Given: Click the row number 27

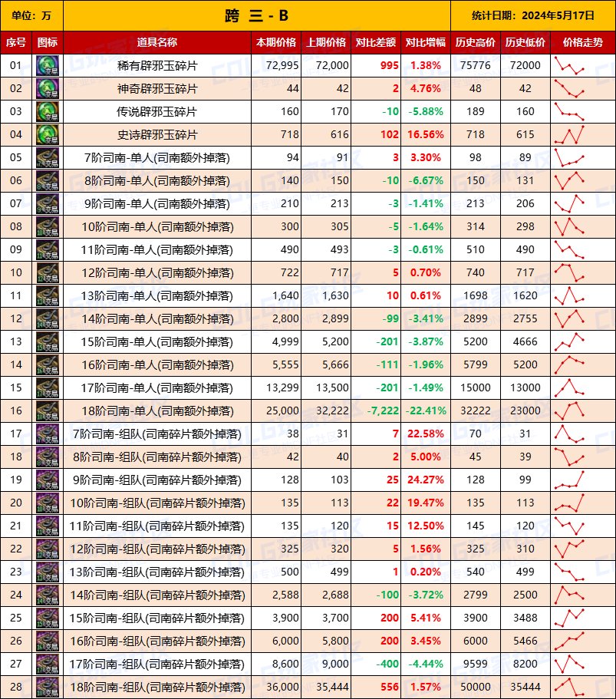Looking at the screenshot, I should (16, 664).
